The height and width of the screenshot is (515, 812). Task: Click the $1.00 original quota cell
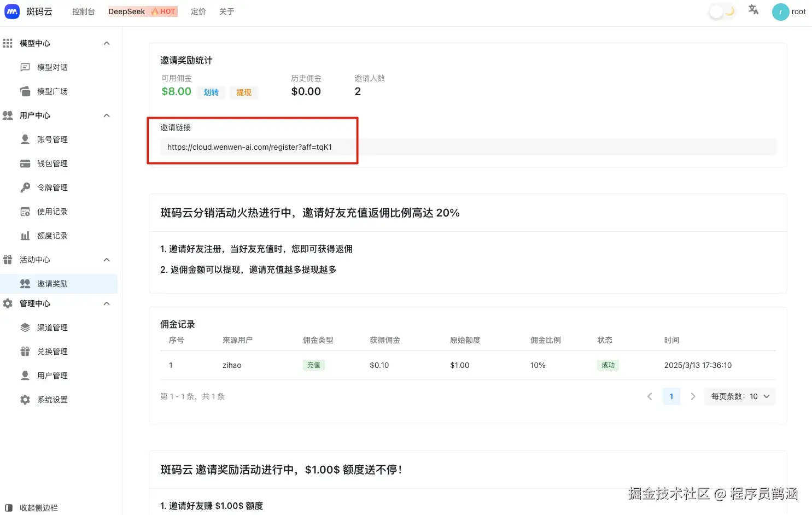pyautogui.click(x=460, y=365)
